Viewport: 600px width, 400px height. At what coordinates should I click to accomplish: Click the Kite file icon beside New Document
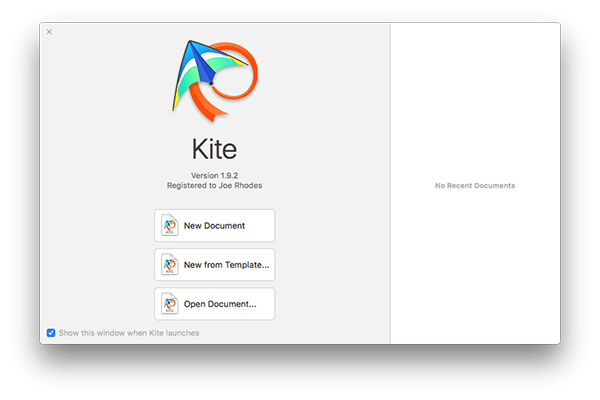[x=170, y=225]
